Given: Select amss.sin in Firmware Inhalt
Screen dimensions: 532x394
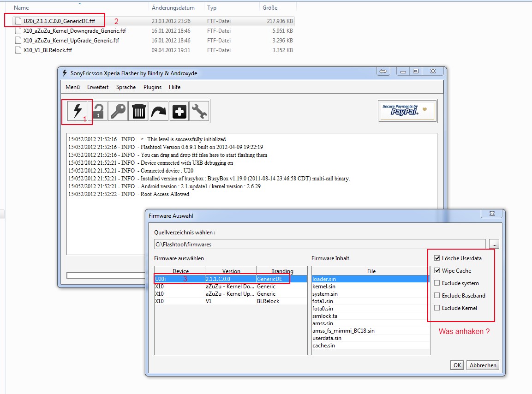Looking at the screenshot, I should tap(371, 323).
